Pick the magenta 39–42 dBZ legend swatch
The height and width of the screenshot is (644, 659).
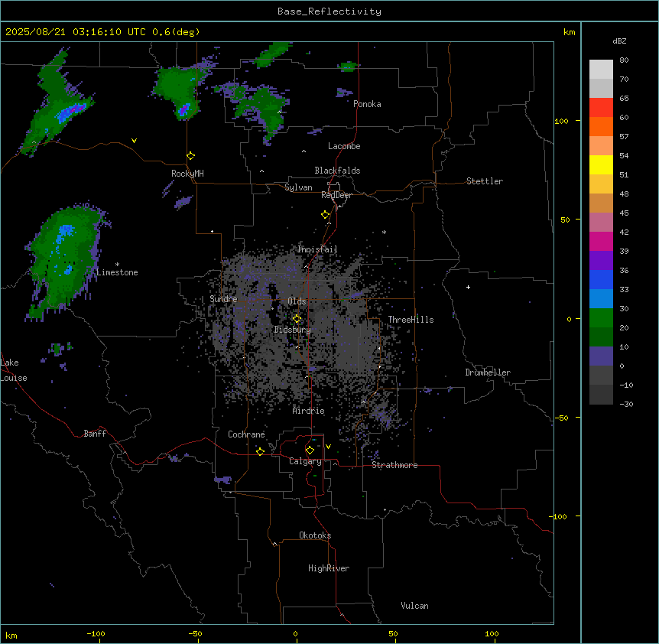tap(601, 242)
